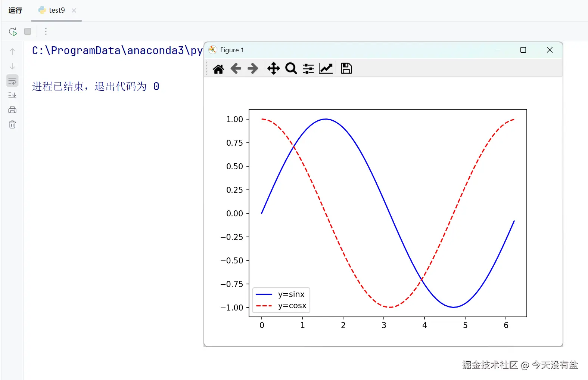Clear all console output with the trash icon
Image resolution: width=588 pixels, height=380 pixels.
pos(12,124)
